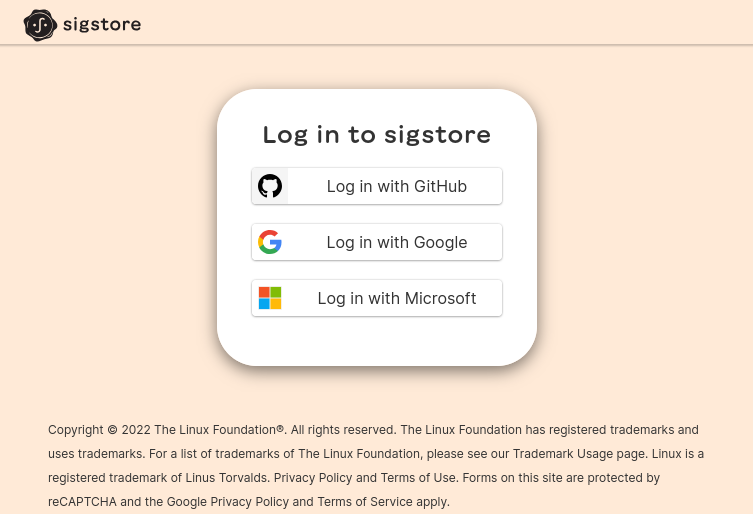Click the copyright © symbol in the footer
The image size is (753, 514).
(x=112, y=430)
